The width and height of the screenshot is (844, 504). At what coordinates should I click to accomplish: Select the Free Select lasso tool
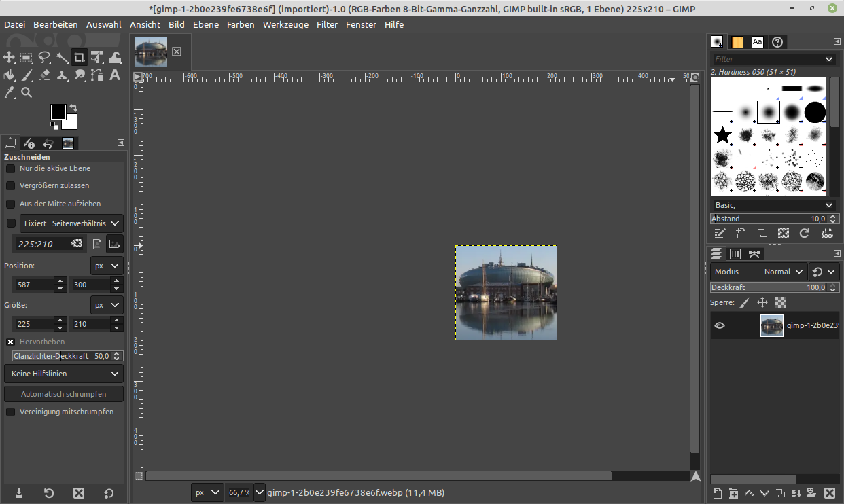click(x=45, y=58)
